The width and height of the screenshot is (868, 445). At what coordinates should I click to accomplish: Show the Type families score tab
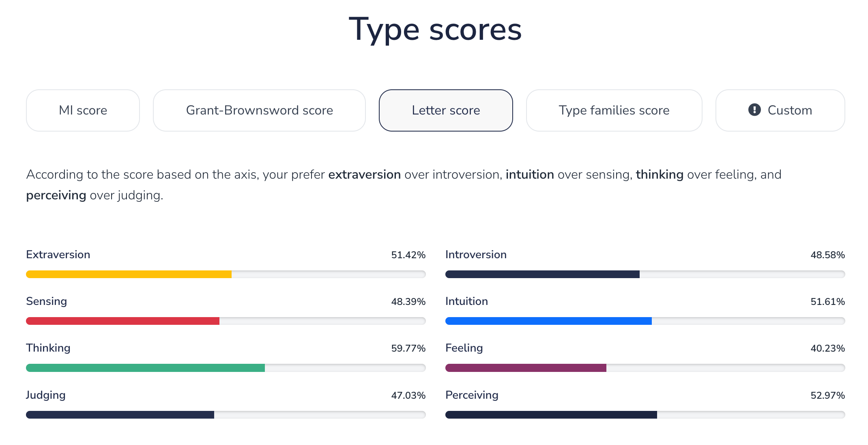coord(614,110)
